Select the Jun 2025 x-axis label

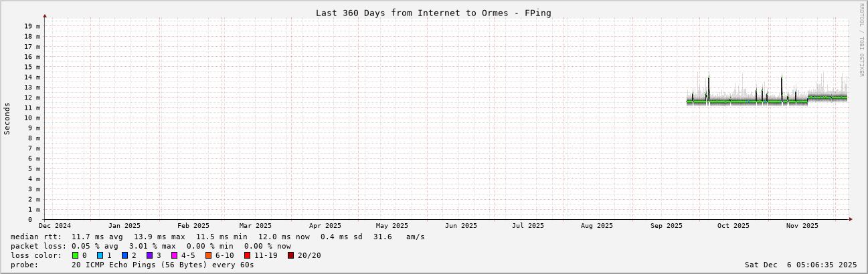click(x=460, y=226)
